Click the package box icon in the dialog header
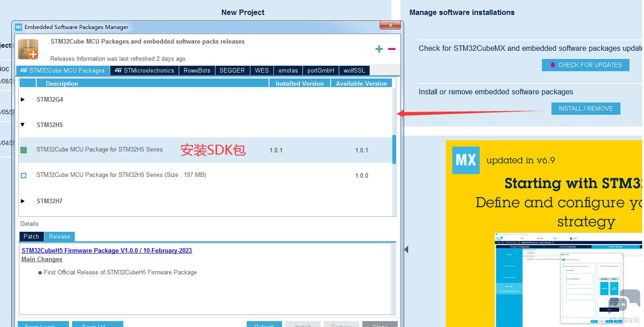The width and height of the screenshot is (644, 327). coord(28,49)
